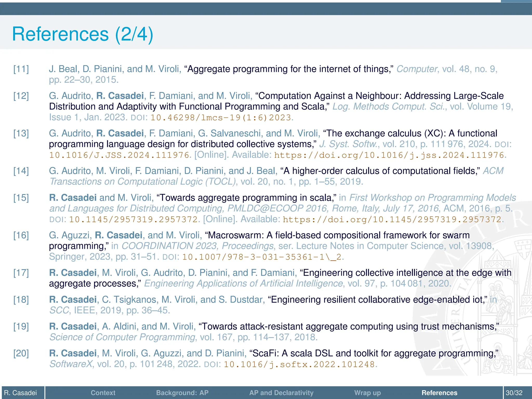Click reference number [11]
The width and height of the screenshot is (532, 399).
coord(21,69)
